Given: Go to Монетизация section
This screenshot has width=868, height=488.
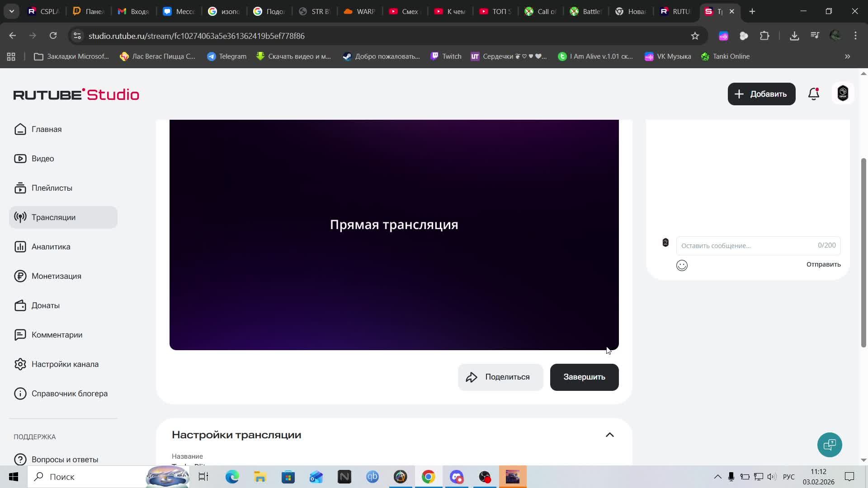Looking at the screenshot, I should pos(56,276).
